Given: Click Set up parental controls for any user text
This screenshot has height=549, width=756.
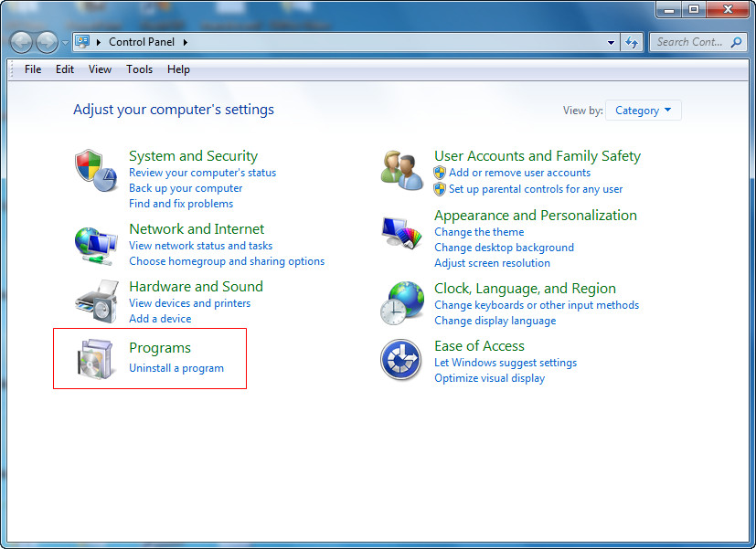Looking at the screenshot, I should [x=536, y=189].
